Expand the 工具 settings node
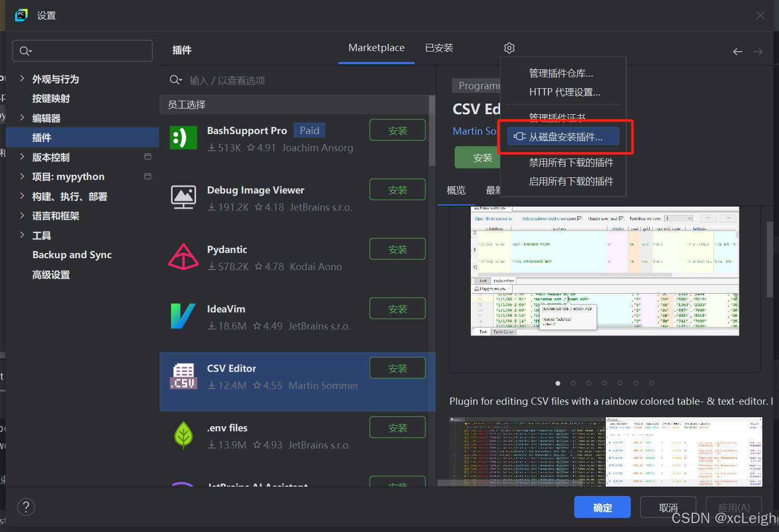The height and width of the screenshot is (532, 779). click(x=22, y=235)
